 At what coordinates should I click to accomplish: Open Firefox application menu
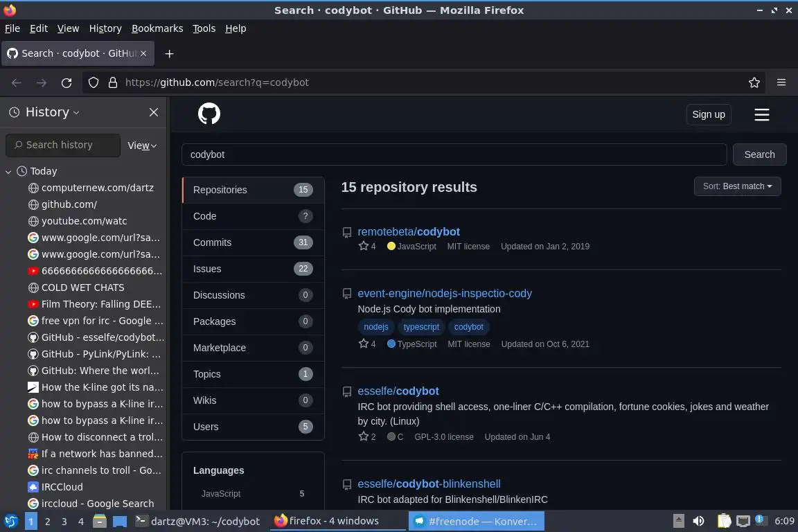pyautogui.click(x=781, y=82)
